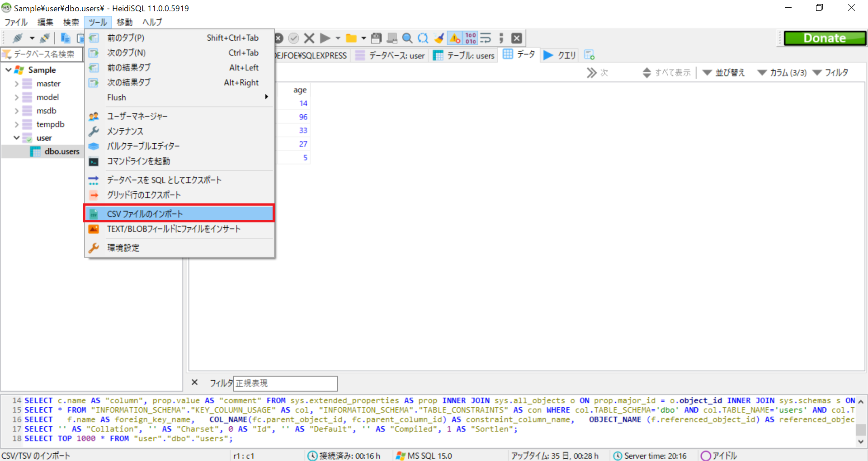Open the フィルタ dropdown in data toolbar

pyautogui.click(x=830, y=73)
